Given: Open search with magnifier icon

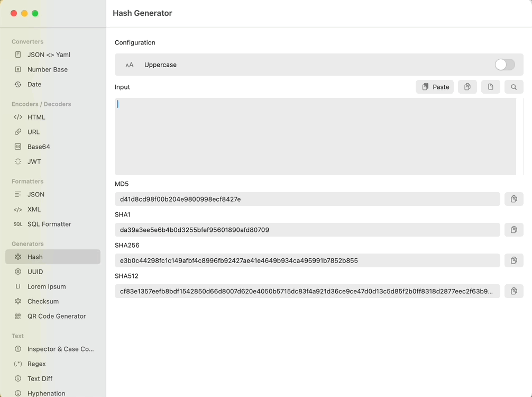Looking at the screenshot, I should (513, 87).
